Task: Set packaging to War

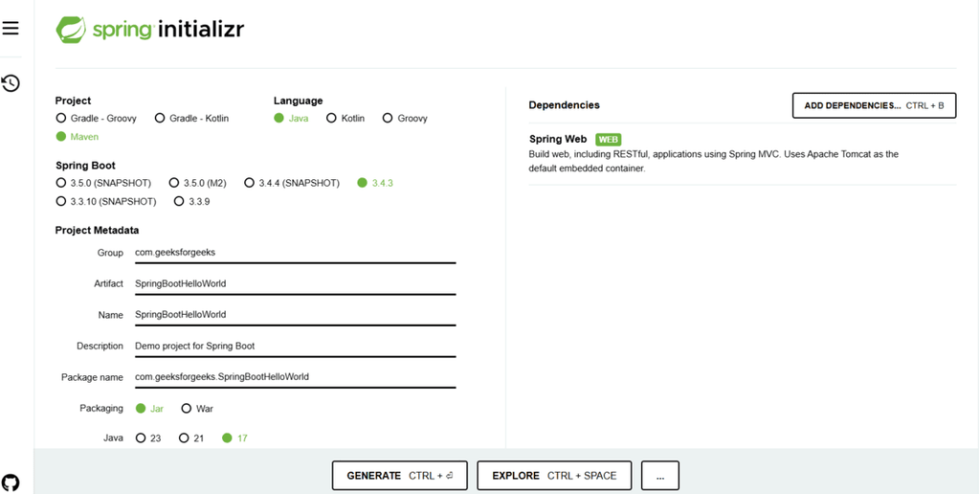Action: coord(197,409)
